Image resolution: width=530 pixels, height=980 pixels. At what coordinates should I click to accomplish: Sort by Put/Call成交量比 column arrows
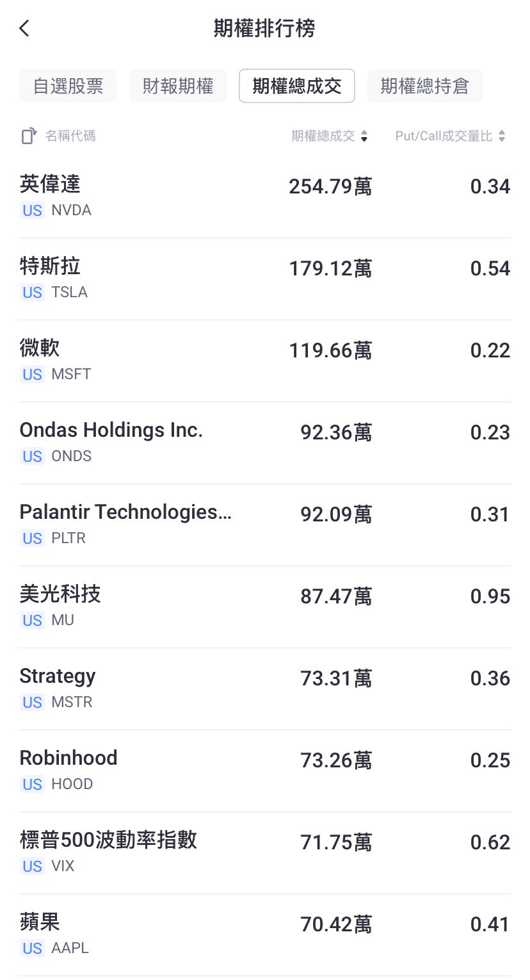(502, 136)
